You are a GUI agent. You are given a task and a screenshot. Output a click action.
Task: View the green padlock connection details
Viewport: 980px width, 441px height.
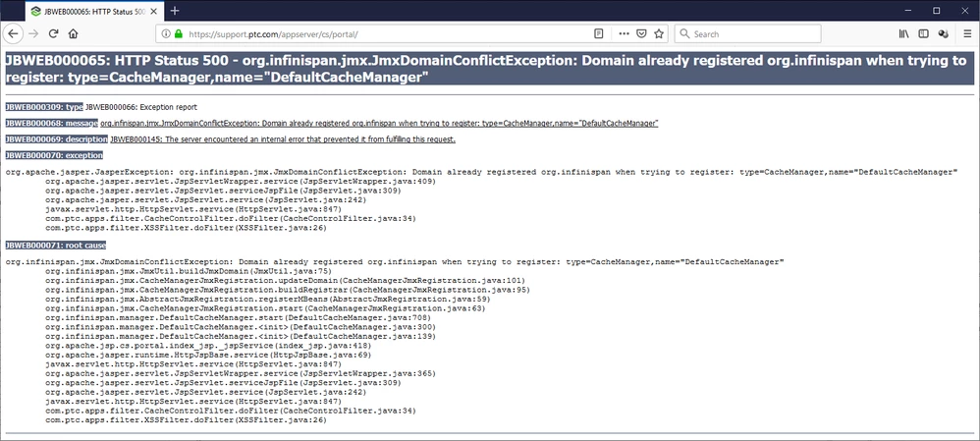[x=178, y=33]
